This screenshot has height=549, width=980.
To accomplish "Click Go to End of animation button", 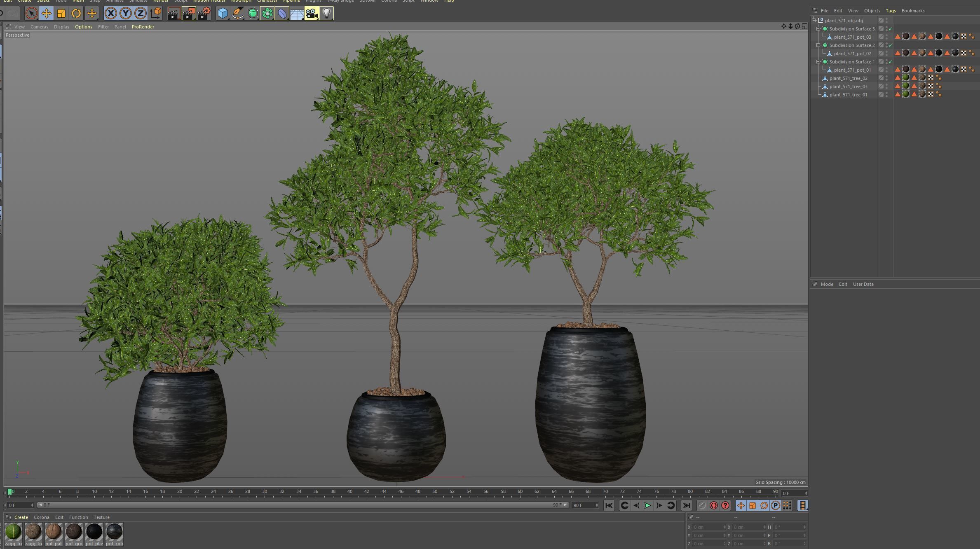I will coord(686,505).
